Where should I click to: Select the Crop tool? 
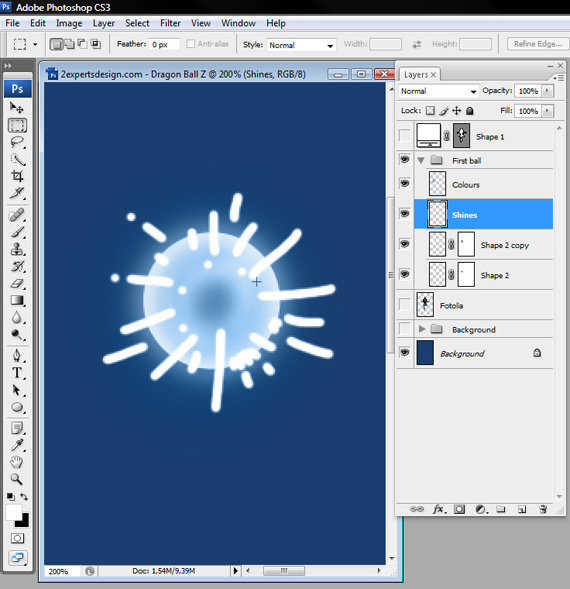[17, 176]
